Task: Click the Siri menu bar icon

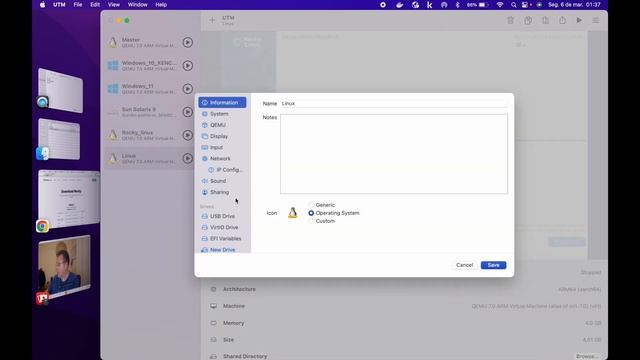Action: click(x=539, y=5)
